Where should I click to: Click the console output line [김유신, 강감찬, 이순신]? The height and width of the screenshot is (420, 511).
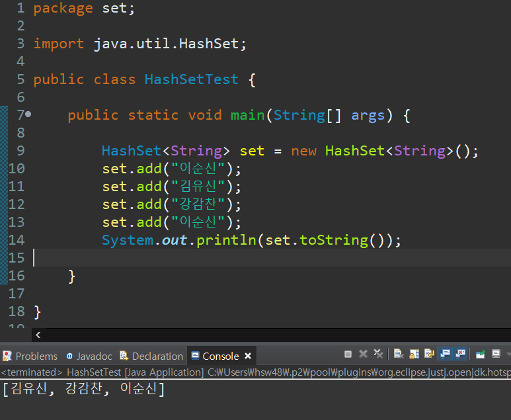coord(84,389)
